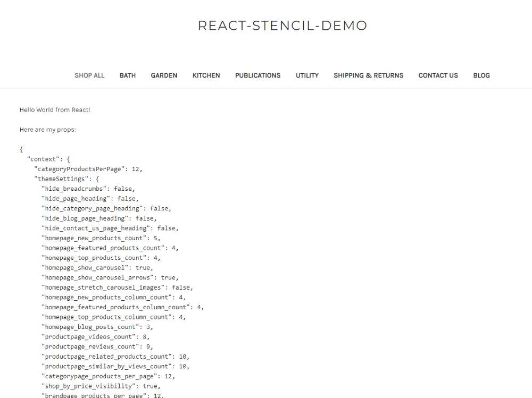Click the "productpage_related_products_count": 10 line
Image resolution: width=532 pixels, height=398 pixels.
pyautogui.click(x=115, y=356)
